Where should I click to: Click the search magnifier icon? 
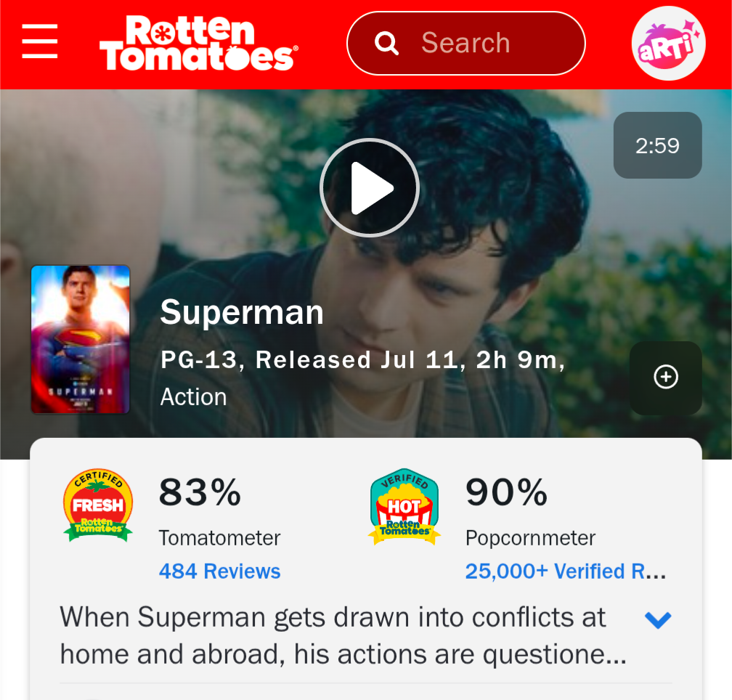click(x=386, y=44)
